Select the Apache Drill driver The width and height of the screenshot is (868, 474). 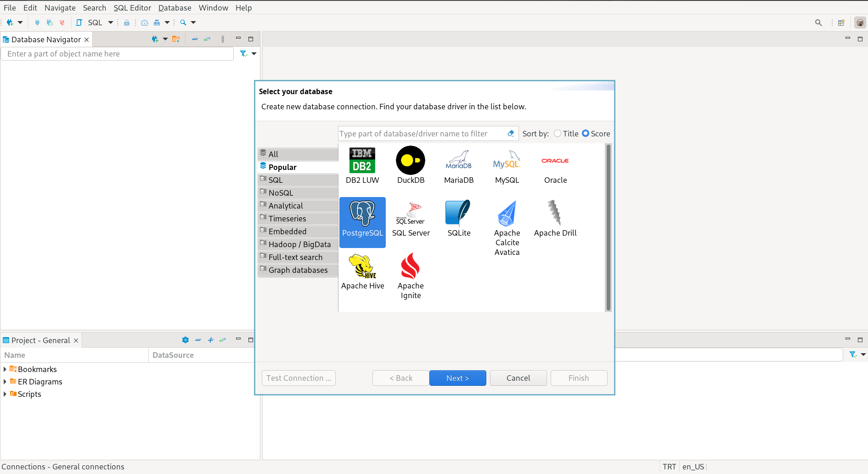coord(555,219)
